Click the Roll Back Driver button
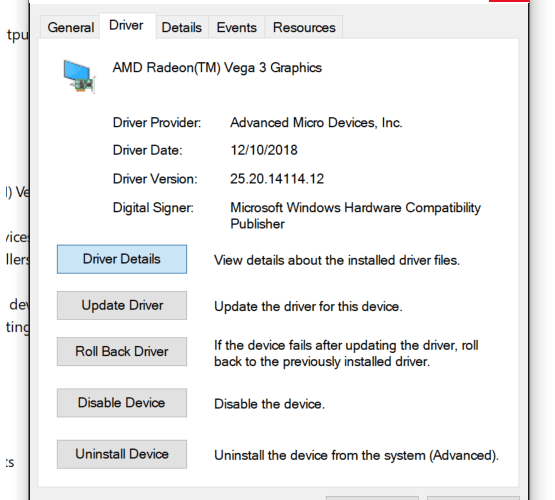The height and width of the screenshot is (500, 555). click(122, 351)
